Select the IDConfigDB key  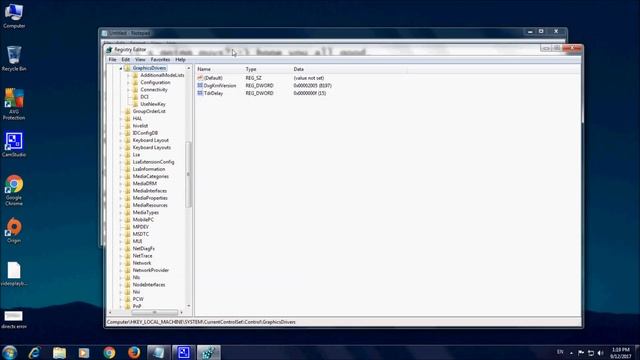click(x=145, y=133)
